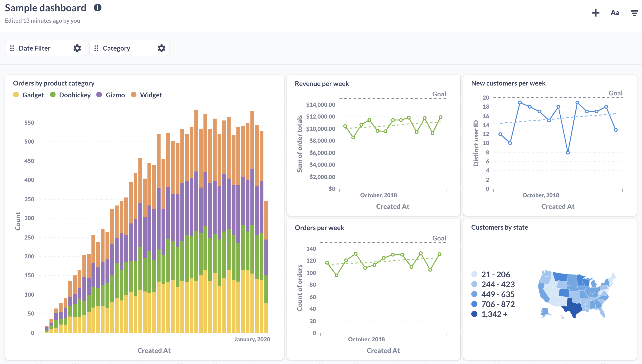Toggle Gadget series in the legend
The image size is (642, 364).
[x=28, y=95]
